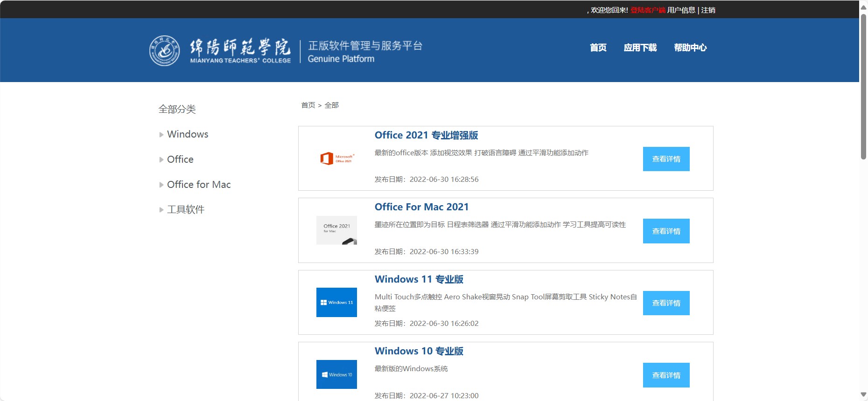Open 帮助中心 in the top navigation

(x=690, y=48)
